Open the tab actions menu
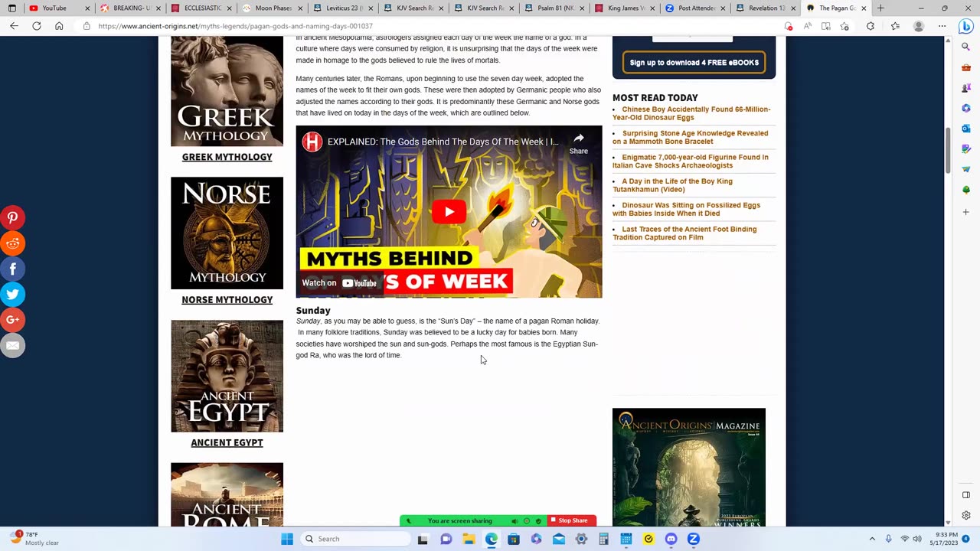 [12, 8]
